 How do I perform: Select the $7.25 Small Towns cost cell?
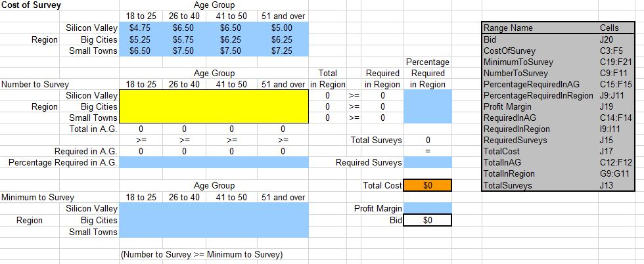(x=283, y=51)
